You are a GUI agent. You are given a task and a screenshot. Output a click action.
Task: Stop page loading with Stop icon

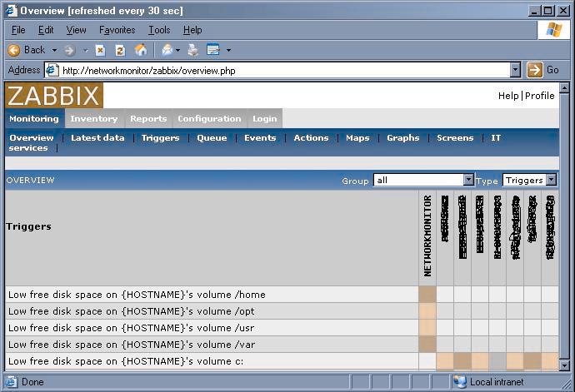tap(100, 50)
